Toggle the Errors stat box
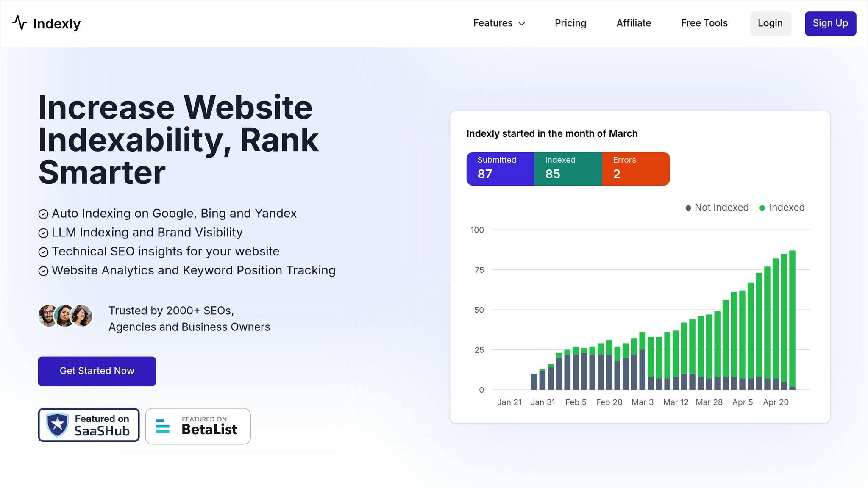Image resolution: width=868 pixels, height=488 pixels. click(x=635, y=168)
